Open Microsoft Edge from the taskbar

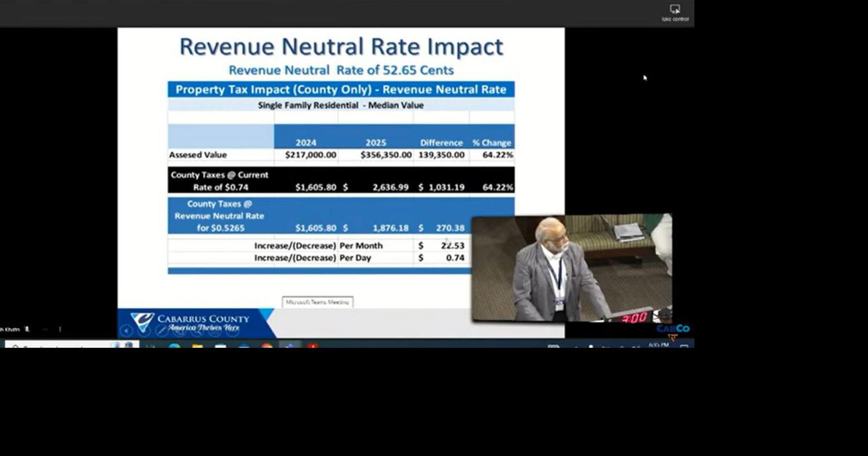coord(174,346)
